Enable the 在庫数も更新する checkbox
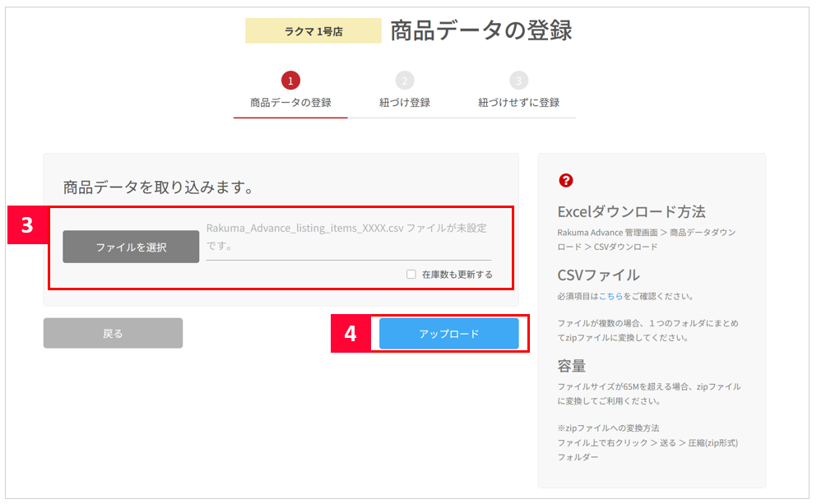This screenshot has width=817, height=504. click(x=411, y=275)
